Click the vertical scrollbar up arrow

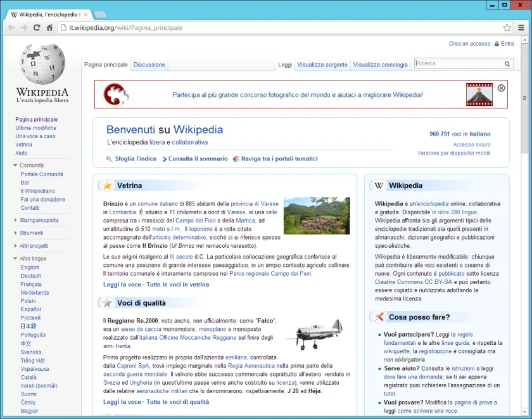point(524,40)
